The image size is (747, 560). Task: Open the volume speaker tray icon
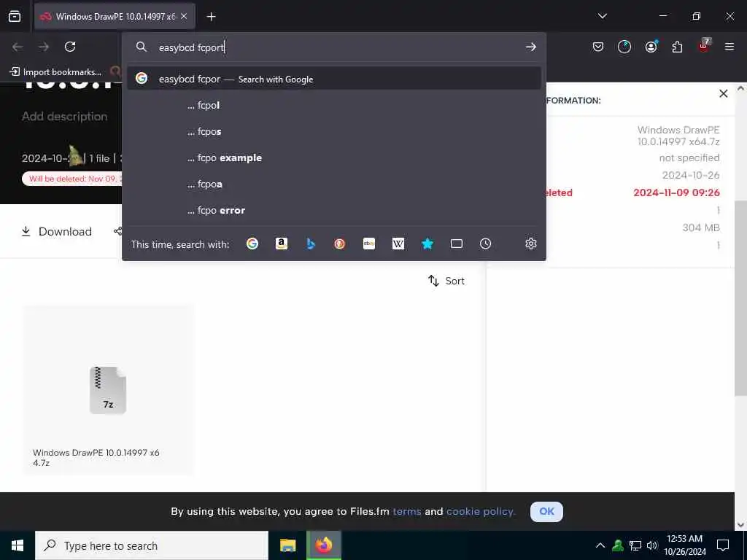(x=652, y=545)
